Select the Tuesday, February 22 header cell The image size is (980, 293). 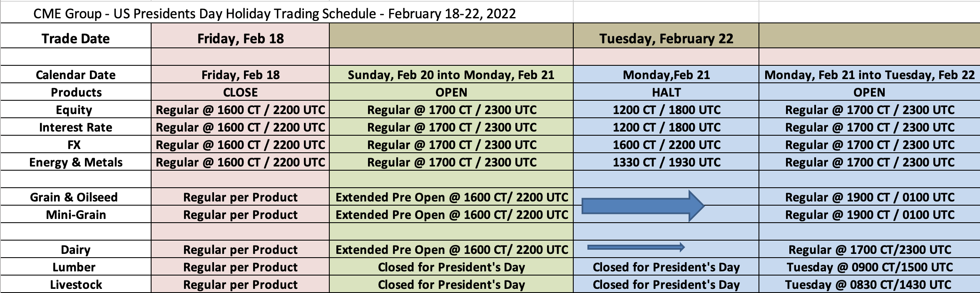(666, 39)
